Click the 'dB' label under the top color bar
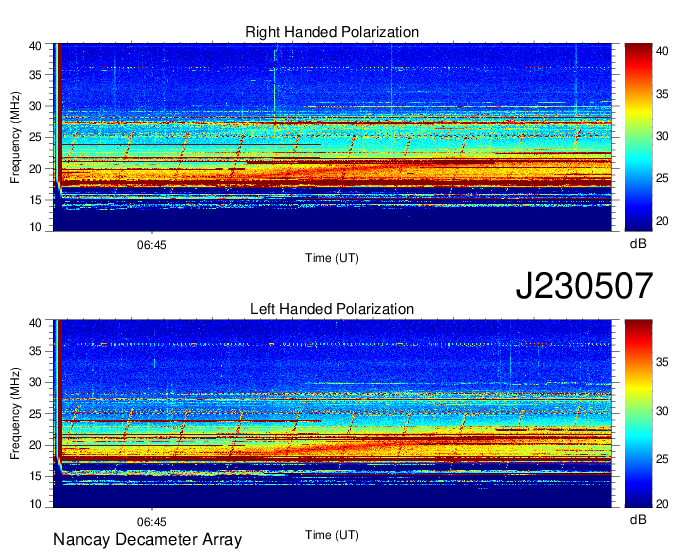Image resolution: width=680 pixels, height=552 pixels. click(638, 244)
